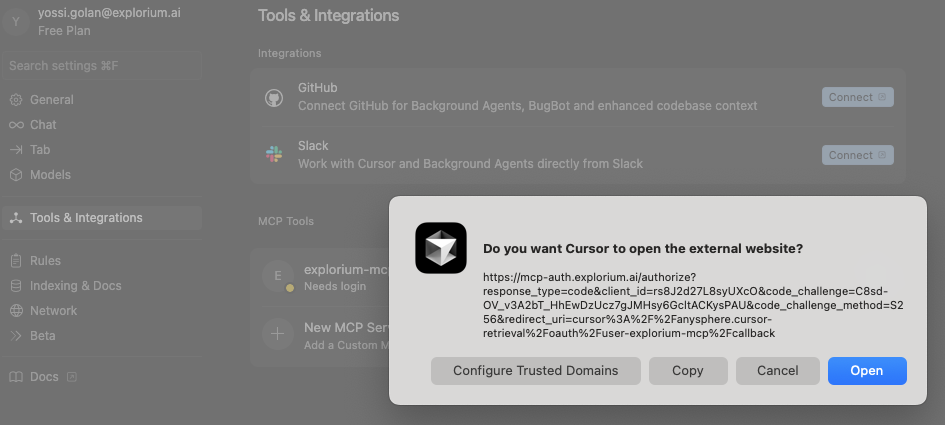Open Indexing & Docs settings

pyautogui.click(x=101, y=286)
